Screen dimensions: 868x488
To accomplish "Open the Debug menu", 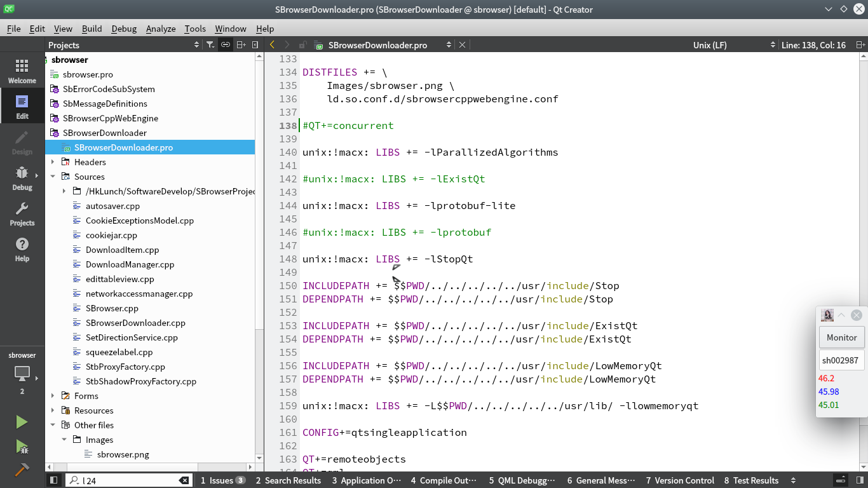I will tap(124, 29).
